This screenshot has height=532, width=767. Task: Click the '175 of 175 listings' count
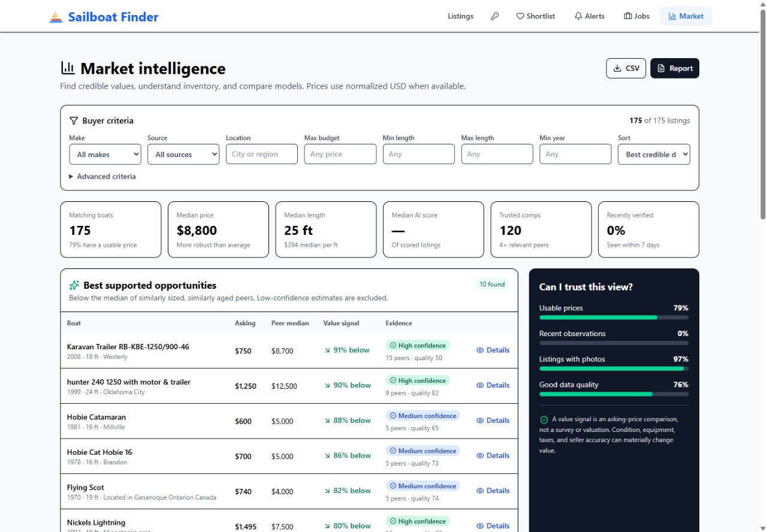pos(660,120)
